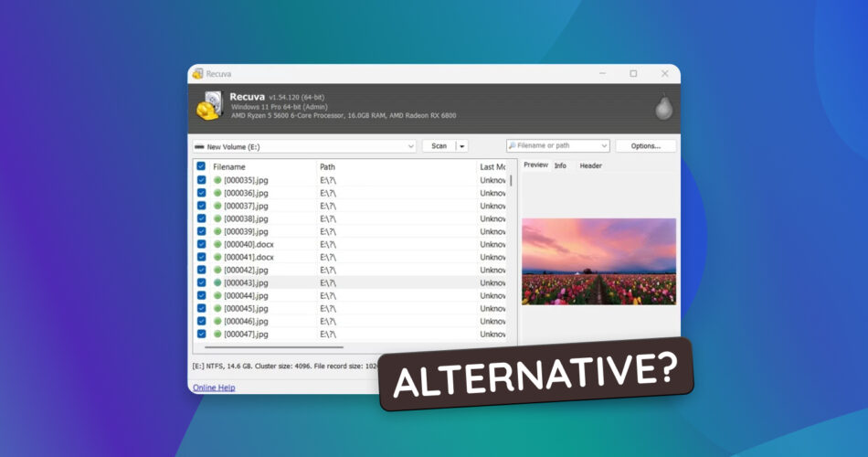Toggle the select-all checkbox in Filename header
This screenshot has width=868, height=457.
pyautogui.click(x=201, y=166)
